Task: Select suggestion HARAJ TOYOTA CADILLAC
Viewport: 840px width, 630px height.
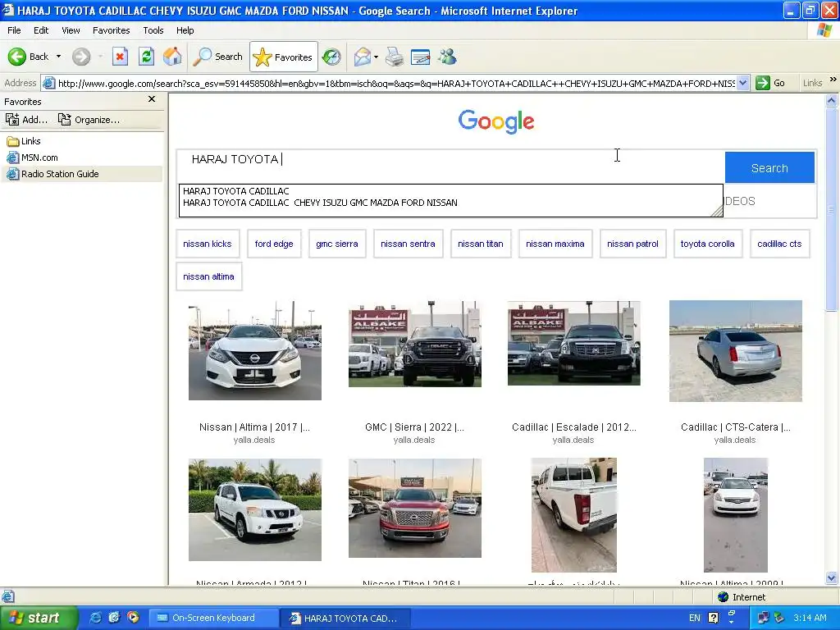Action: (236, 191)
